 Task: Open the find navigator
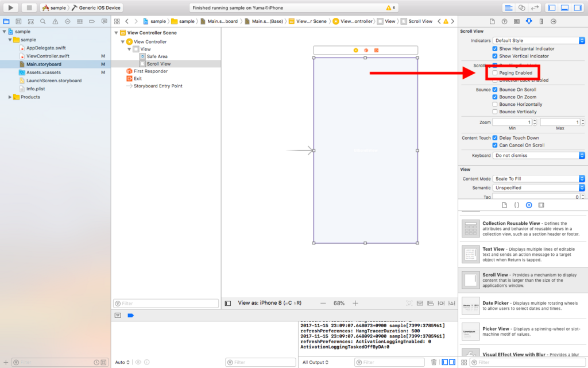coord(42,21)
